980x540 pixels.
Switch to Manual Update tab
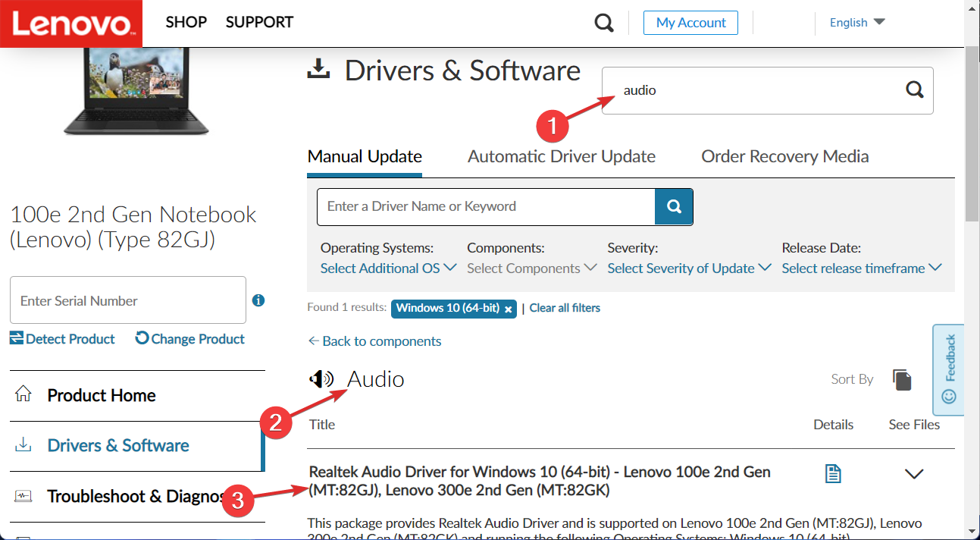(x=365, y=157)
